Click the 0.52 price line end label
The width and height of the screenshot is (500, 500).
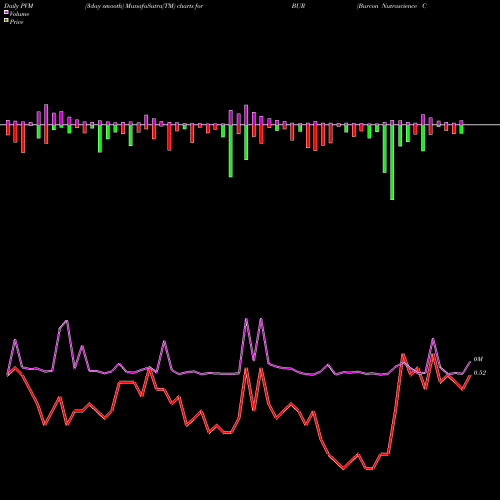click(x=480, y=373)
